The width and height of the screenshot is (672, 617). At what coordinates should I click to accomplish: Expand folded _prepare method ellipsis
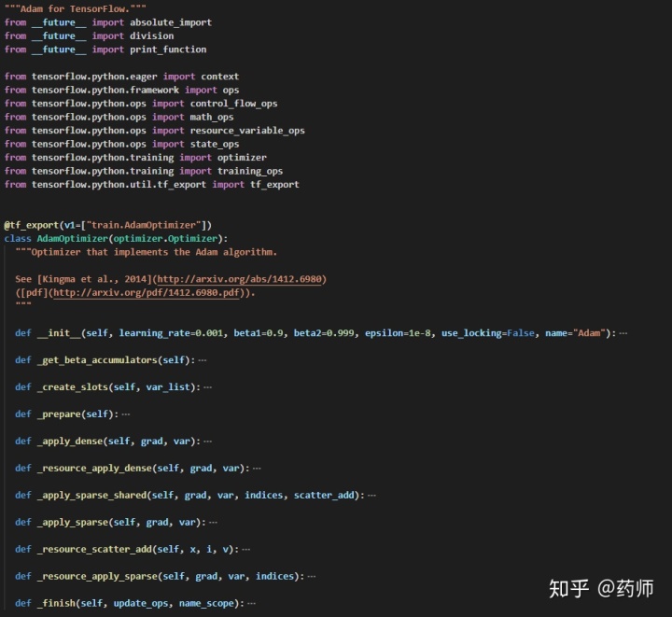tap(126, 414)
